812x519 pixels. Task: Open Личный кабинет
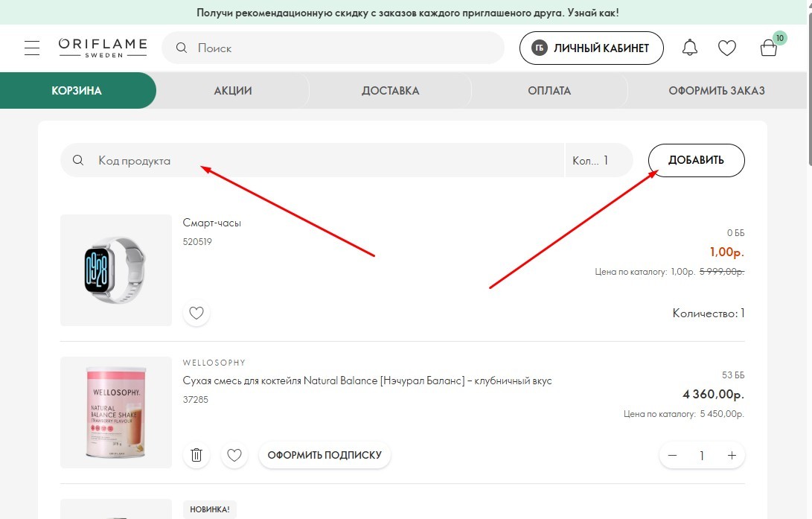pyautogui.click(x=592, y=48)
